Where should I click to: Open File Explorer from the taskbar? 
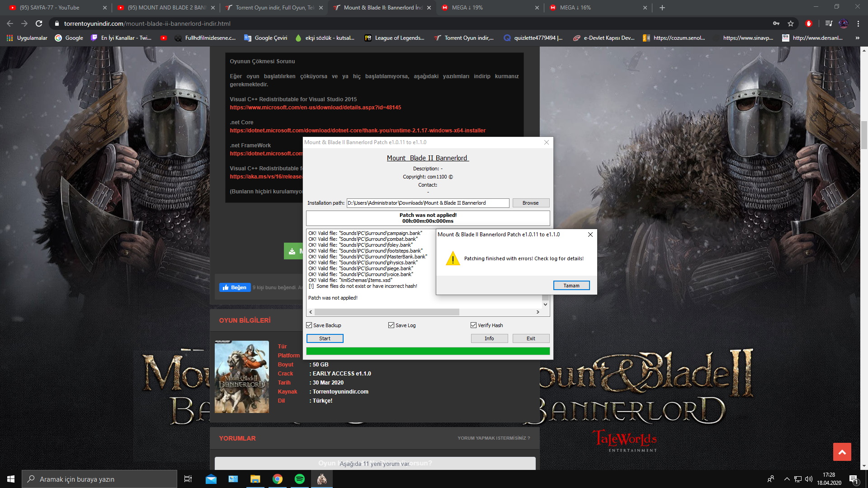255,479
